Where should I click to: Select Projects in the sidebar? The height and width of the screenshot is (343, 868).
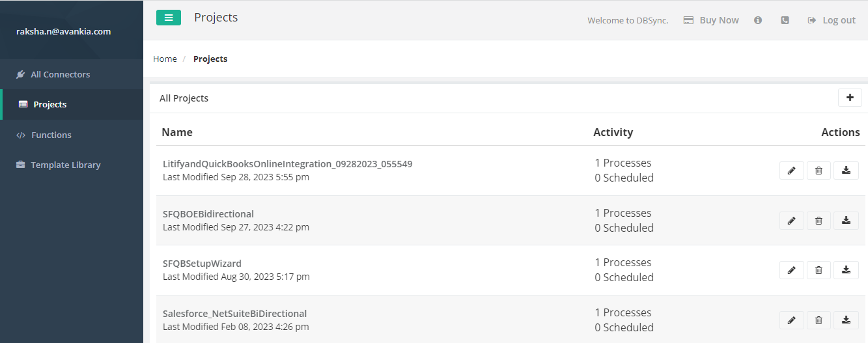pyautogui.click(x=49, y=104)
